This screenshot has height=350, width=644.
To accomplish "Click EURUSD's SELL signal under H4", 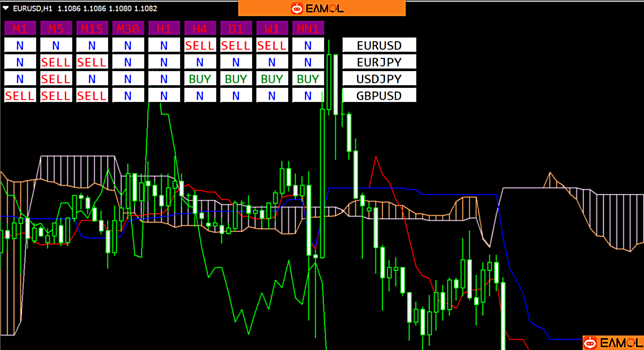I will click(200, 45).
